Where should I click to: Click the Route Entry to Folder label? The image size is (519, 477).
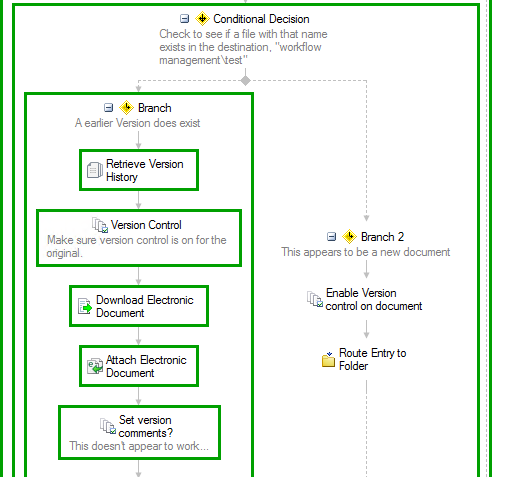tap(372, 359)
